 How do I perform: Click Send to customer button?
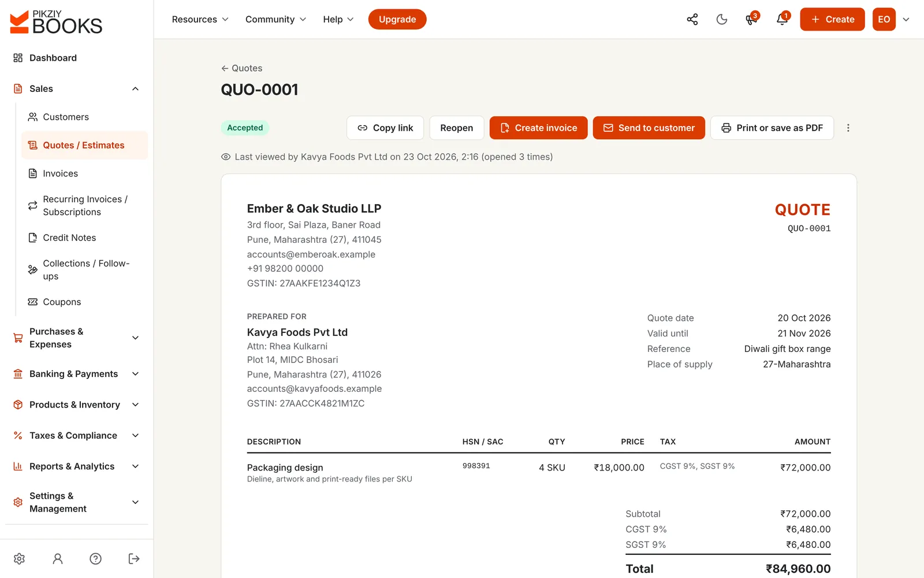click(x=649, y=128)
